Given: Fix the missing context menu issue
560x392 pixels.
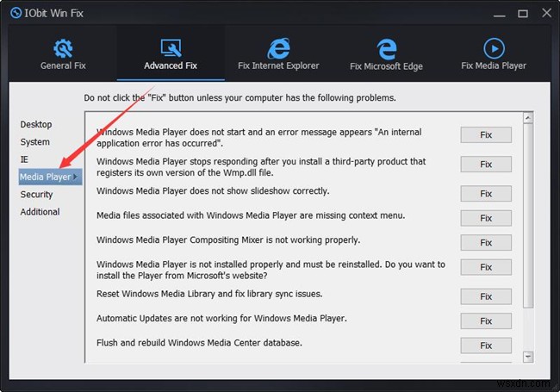Looking at the screenshot, I should [x=486, y=218].
